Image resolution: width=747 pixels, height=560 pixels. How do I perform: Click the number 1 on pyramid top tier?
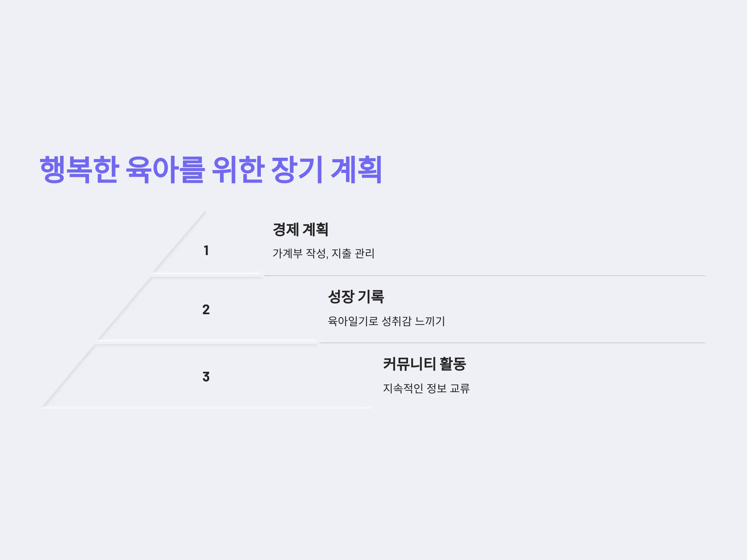[206, 250]
